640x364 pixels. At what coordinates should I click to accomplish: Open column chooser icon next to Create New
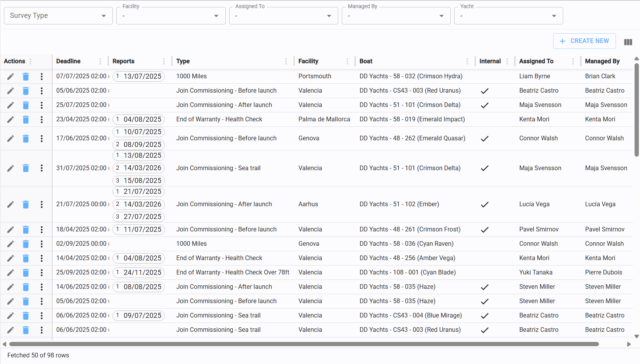pyautogui.click(x=628, y=42)
